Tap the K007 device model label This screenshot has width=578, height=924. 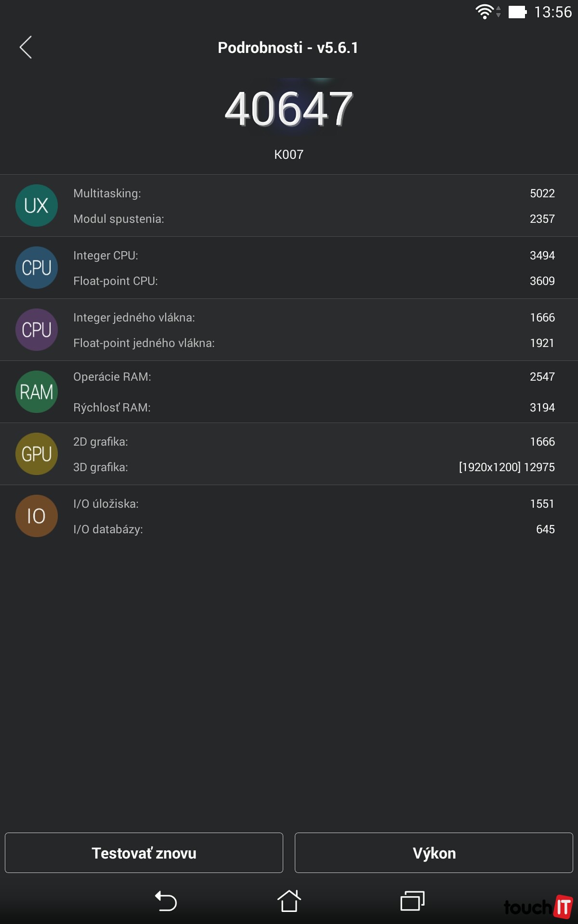(289, 154)
